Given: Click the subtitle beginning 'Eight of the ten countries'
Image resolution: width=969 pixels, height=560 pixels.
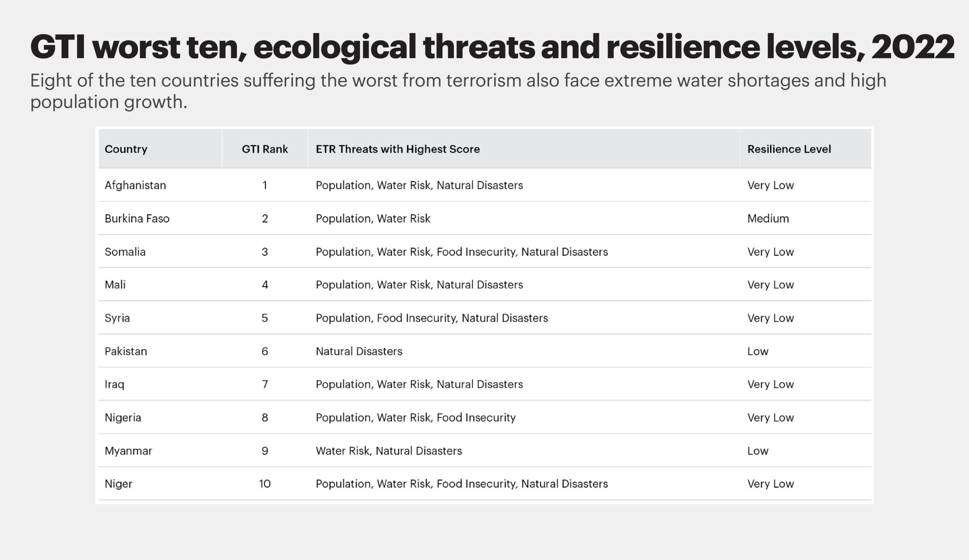Looking at the screenshot, I should 458,91.
